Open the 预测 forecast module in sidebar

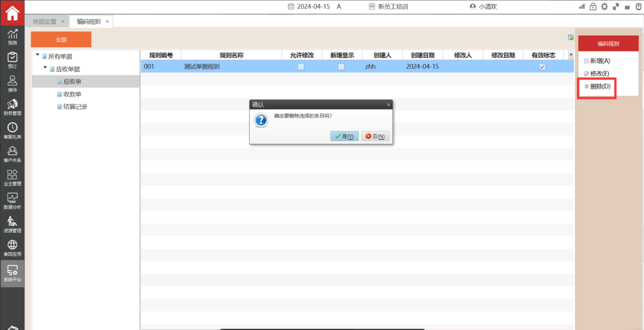click(x=12, y=36)
